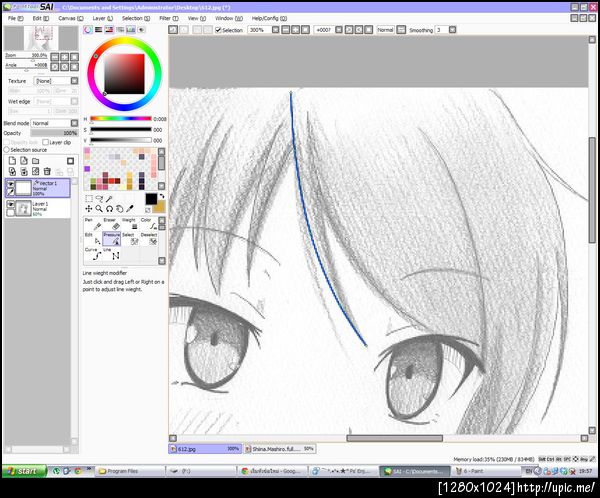Open the 6 - Paint taskbar window
This screenshot has height=498, width=600.
487,471
